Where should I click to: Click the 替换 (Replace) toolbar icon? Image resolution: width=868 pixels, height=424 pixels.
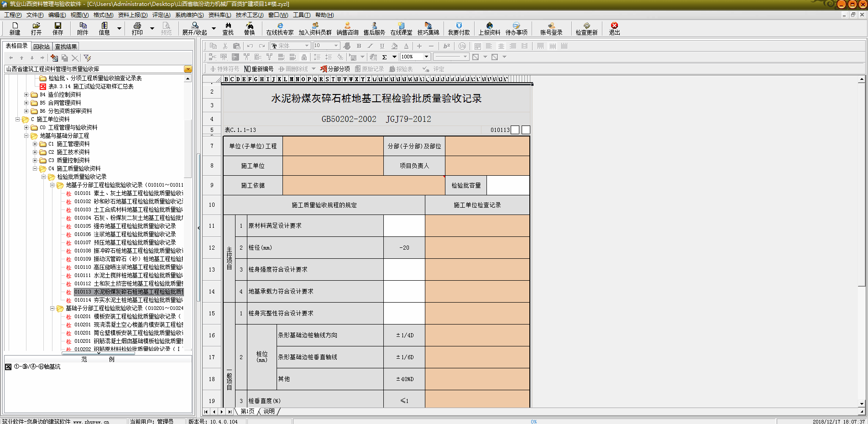click(249, 28)
